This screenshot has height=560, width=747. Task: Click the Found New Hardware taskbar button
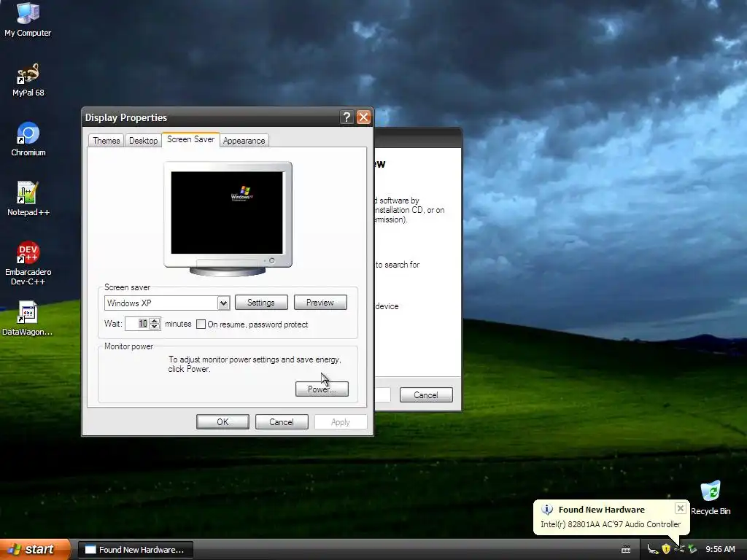pyautogui.click(x=135, y=550)
